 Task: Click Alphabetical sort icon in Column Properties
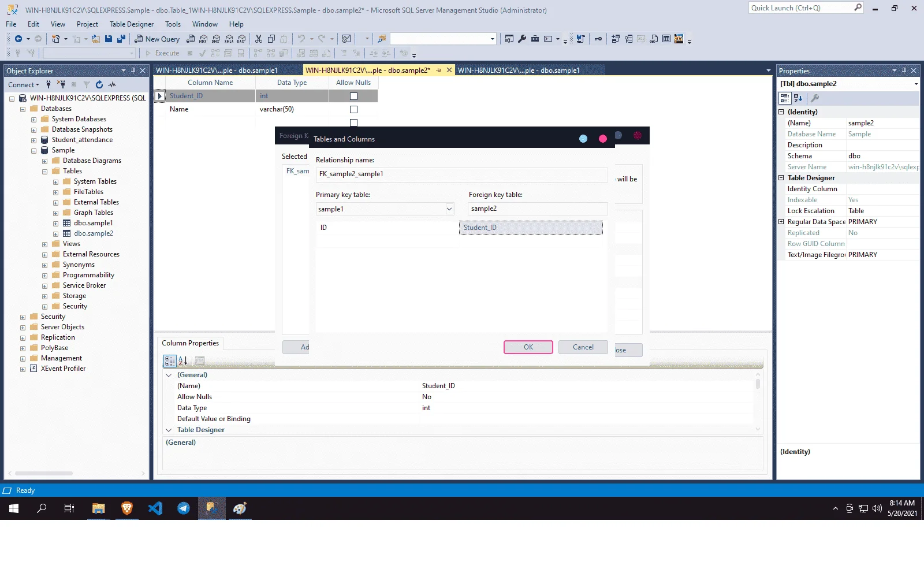click(x=183, y=361)
